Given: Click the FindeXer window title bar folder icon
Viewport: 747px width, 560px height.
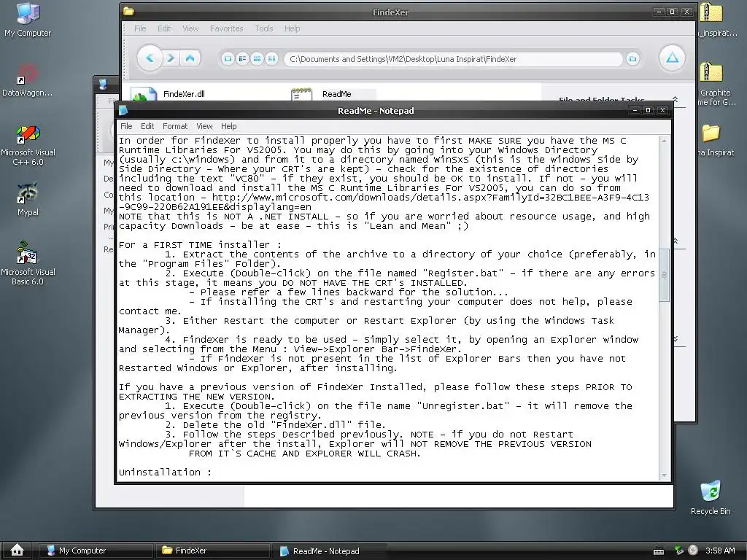Looking at the screenshot, I should [x=128, y=12].
